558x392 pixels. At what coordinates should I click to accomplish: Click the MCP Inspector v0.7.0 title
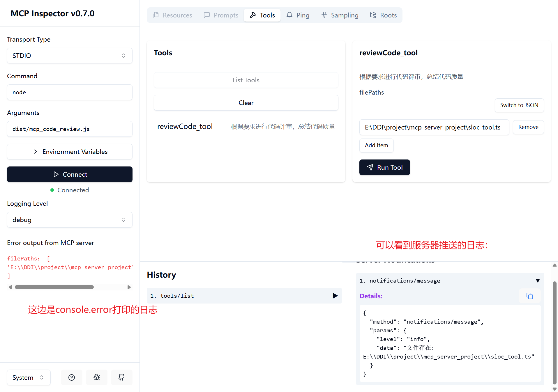pos(52,13)
